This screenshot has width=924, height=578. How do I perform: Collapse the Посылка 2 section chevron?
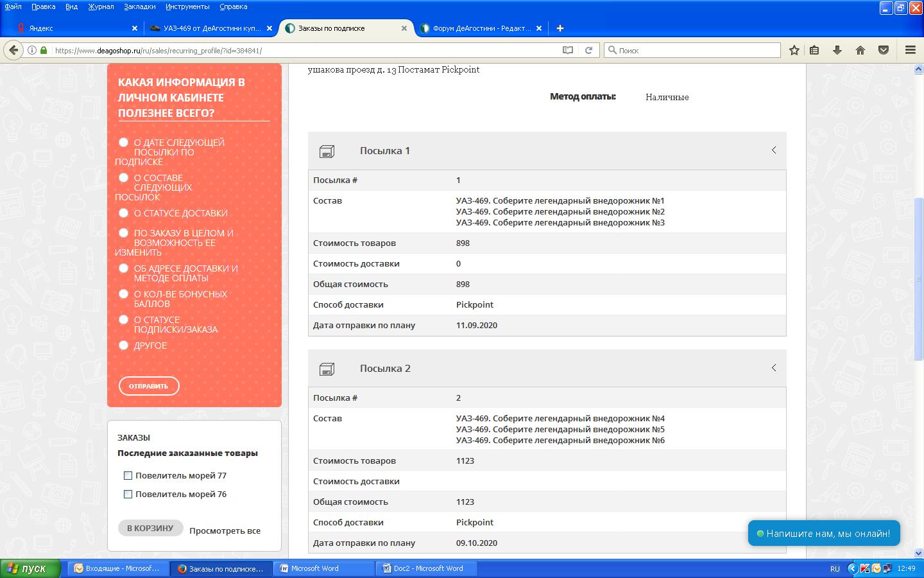774,368
